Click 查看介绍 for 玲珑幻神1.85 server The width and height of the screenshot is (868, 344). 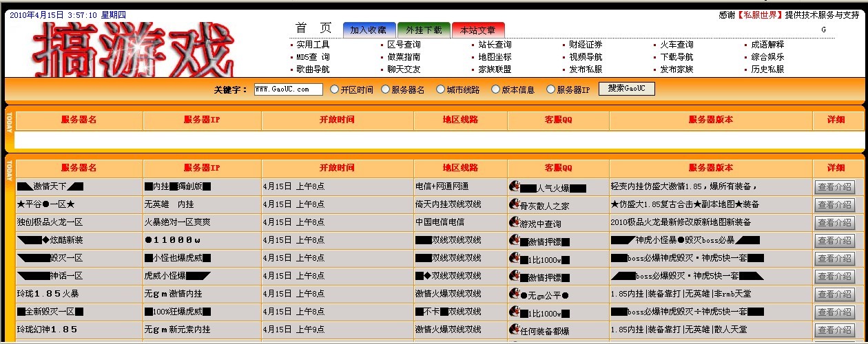pos(834,330)
